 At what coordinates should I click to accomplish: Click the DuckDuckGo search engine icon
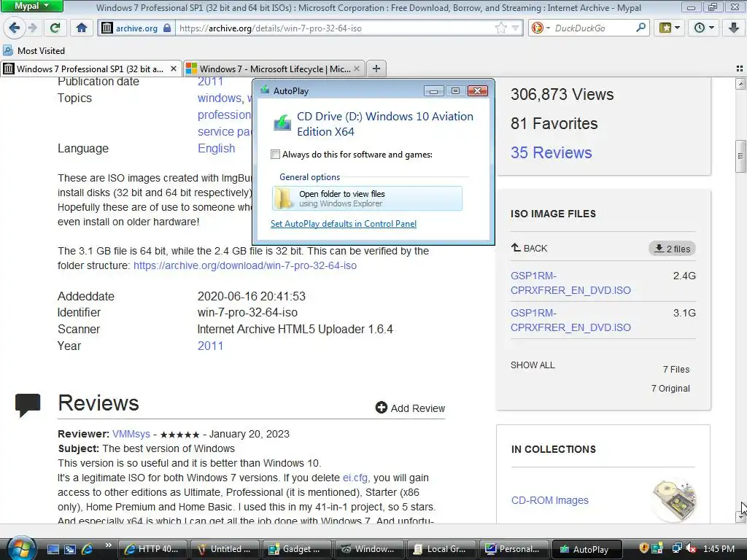[x=538, y=28]
